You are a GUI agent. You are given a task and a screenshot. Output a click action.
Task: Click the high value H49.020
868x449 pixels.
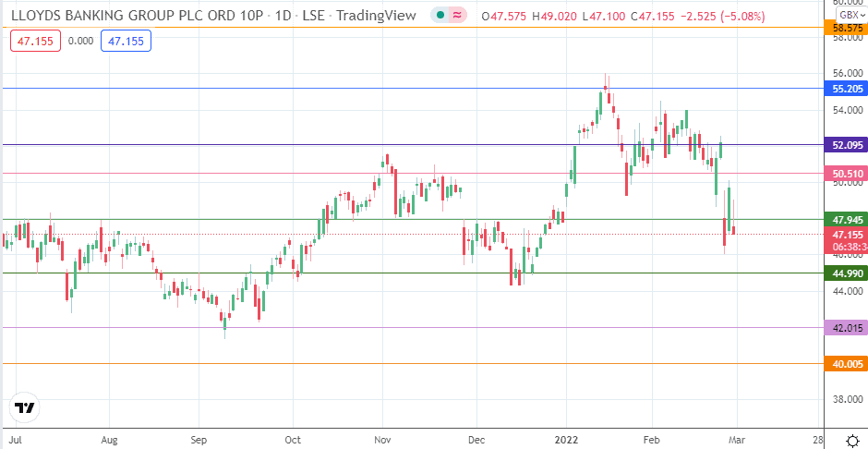[554, 17]
